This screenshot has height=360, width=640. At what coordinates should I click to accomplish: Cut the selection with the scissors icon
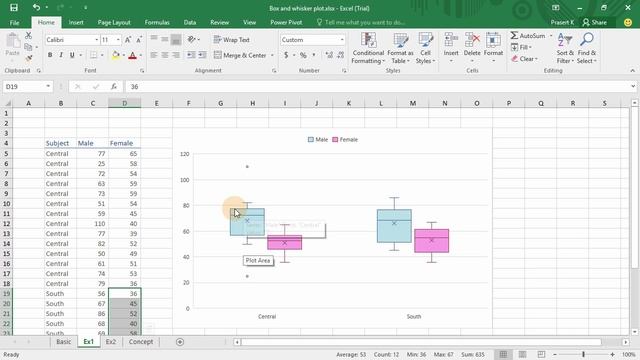pos(28,36)
